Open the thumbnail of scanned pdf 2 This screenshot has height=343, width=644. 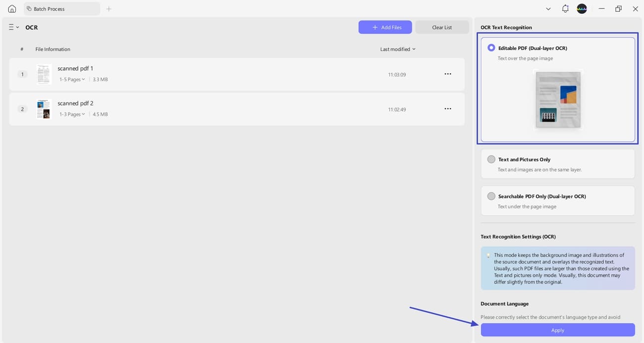point(43,108)
